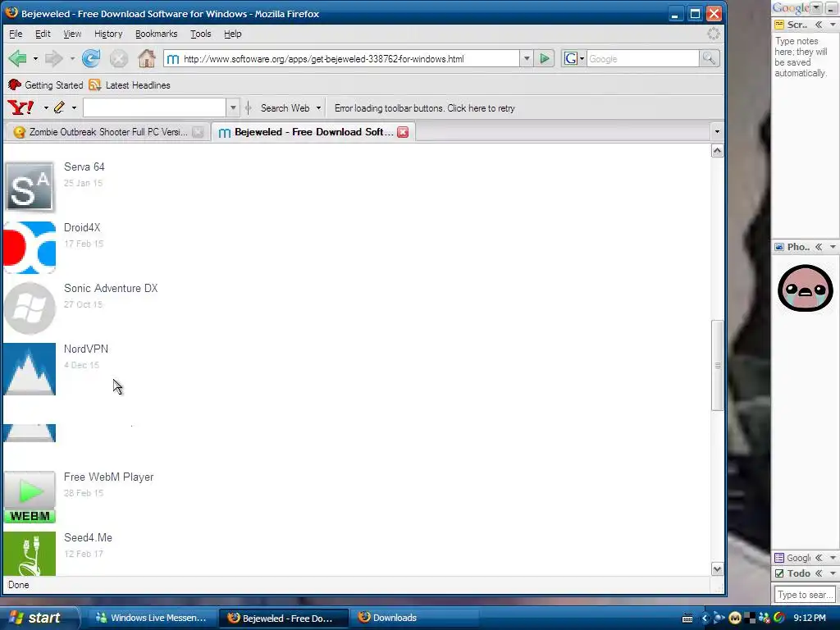Screen dimensions: 840x630
Task: Switch to Zombie Outbreak Shooter tab
Action: point(107,132)
